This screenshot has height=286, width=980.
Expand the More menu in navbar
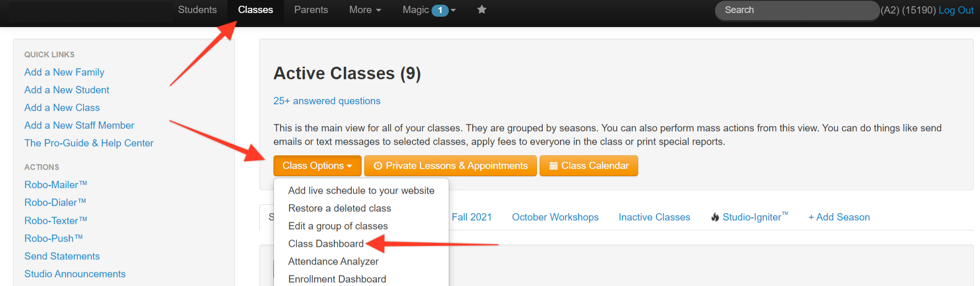[365, 10]
